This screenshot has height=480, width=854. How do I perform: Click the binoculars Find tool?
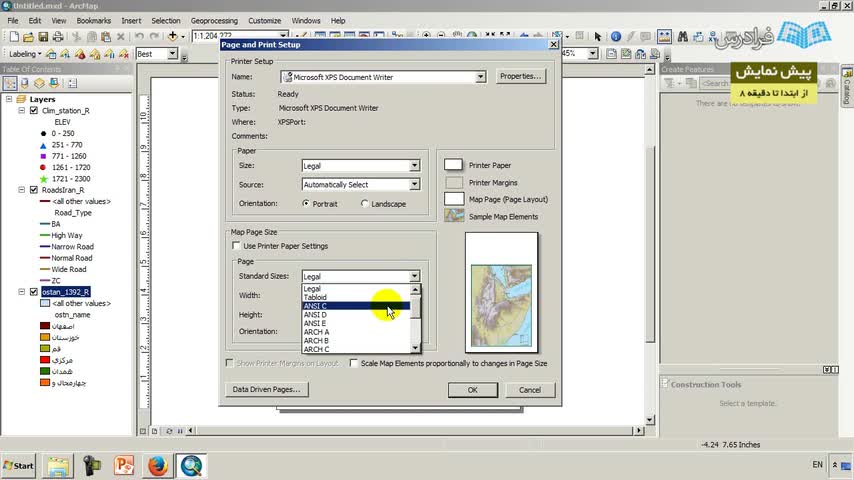[x=682, y=37]
